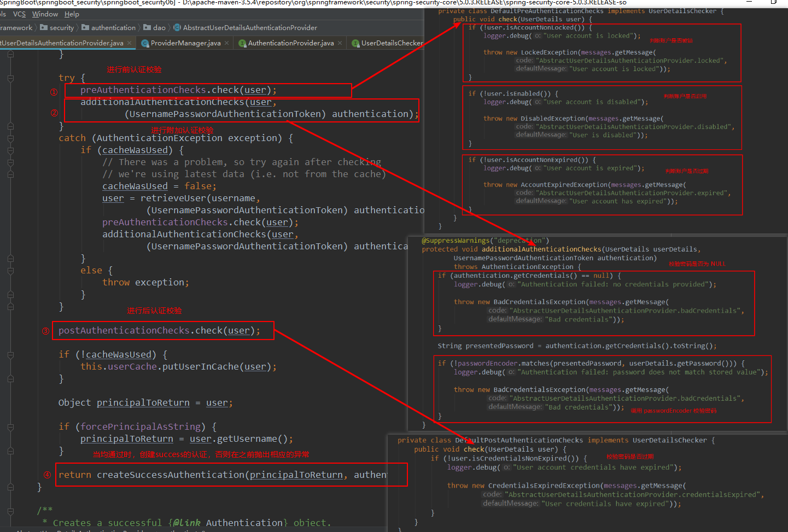This screenshot has height=532, width=788.
Task: Collapse the if !cacheWasUsed block fold arrow
Action: click(11, 354)
